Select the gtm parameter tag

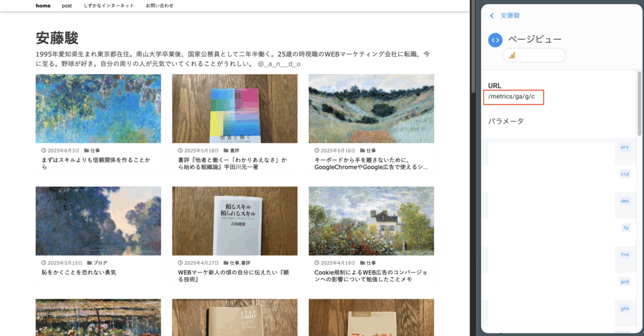point(625,308)
